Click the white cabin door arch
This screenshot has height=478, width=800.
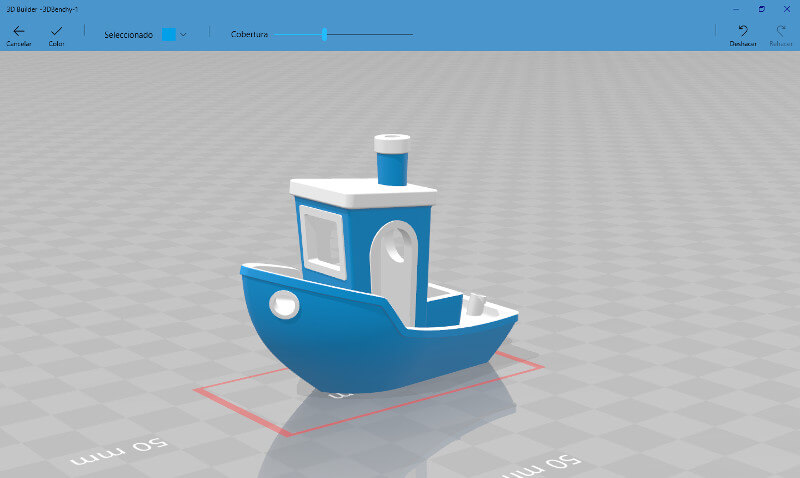click(x=394, y=273)
